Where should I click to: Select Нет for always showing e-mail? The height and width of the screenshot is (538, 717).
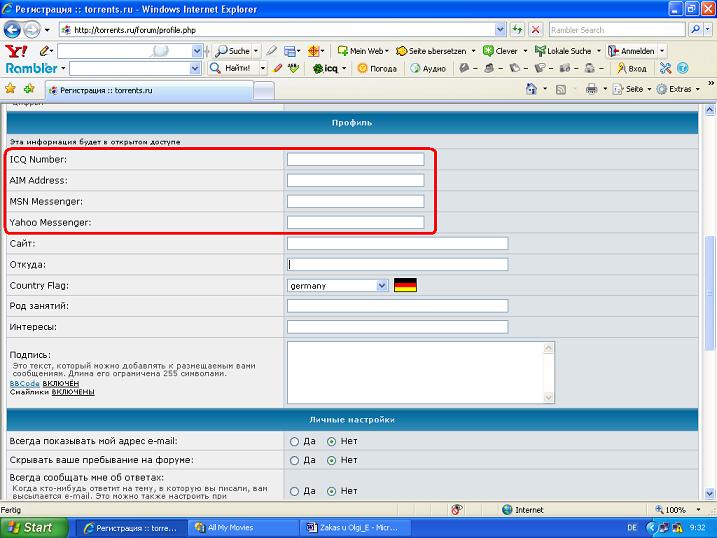(x=332, y=442)
